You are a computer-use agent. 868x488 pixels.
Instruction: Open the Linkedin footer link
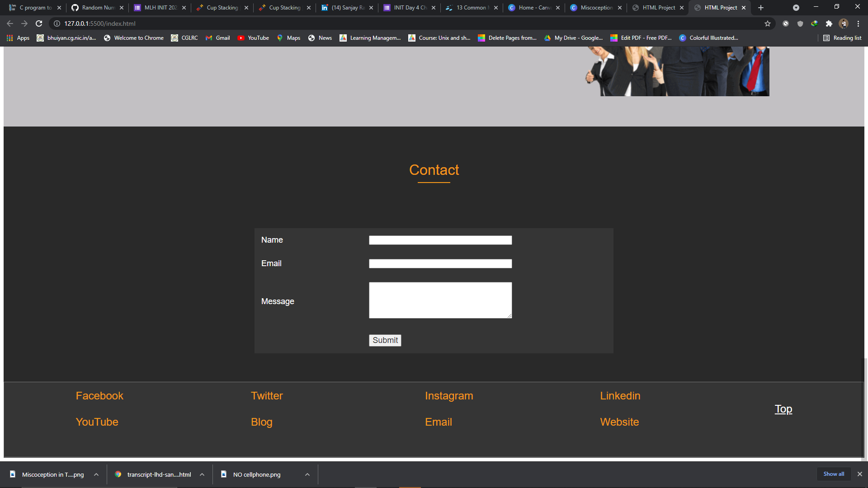[620, 396]
